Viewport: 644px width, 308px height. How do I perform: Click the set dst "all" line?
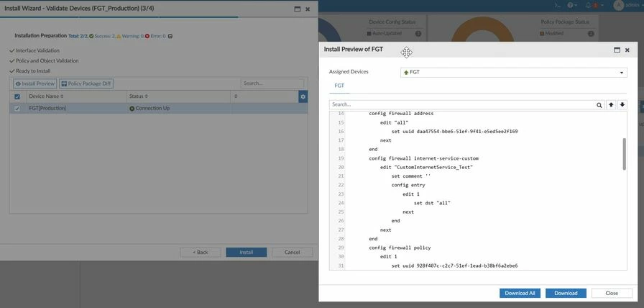[x=432, y=203]
